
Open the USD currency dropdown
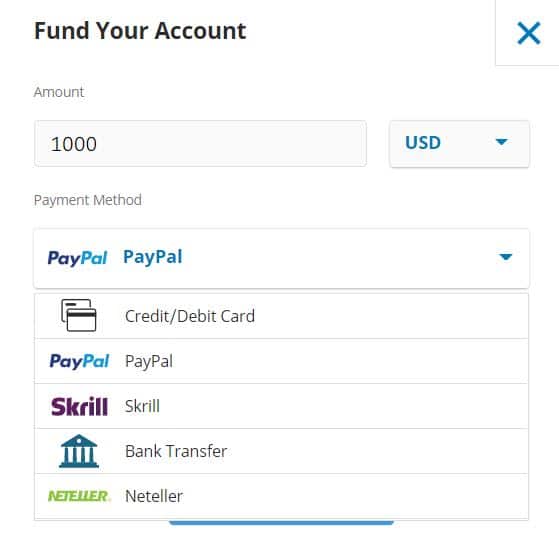point(460,143)
